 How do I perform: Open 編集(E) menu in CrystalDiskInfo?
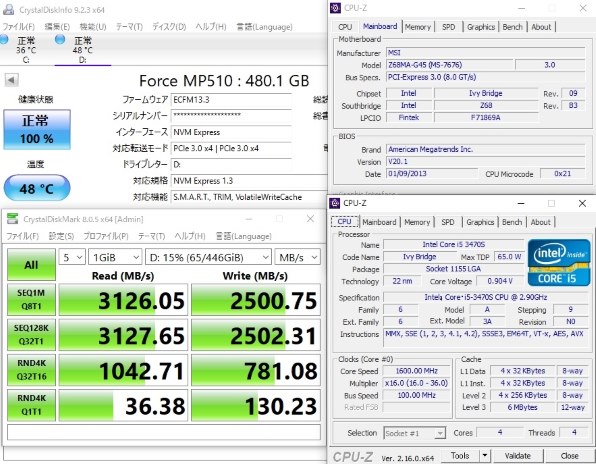click(x=57, y=27)
